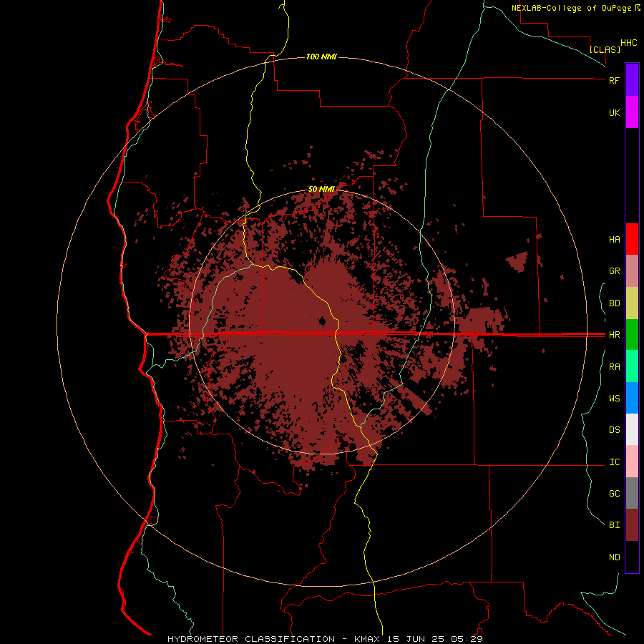Click the NEXLAB-College of DuPage credit text
The height and width of the screenshot is (644, 644).
[x=572, y=8]
